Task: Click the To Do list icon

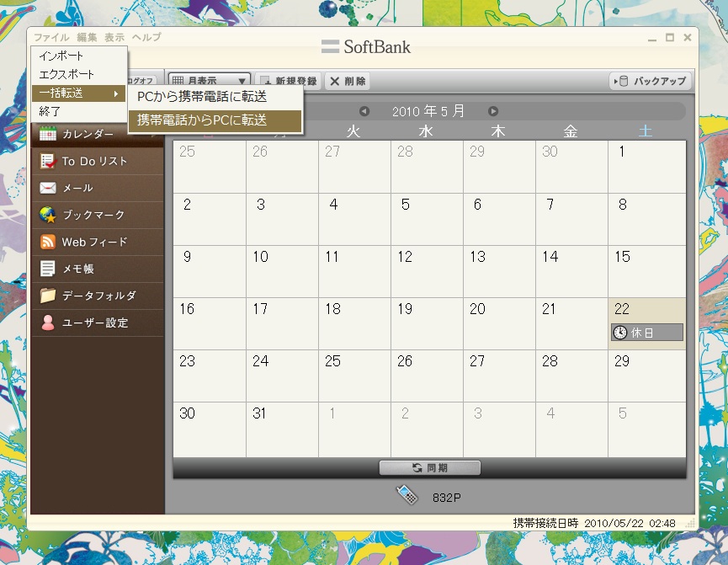Action: point(48,161)
